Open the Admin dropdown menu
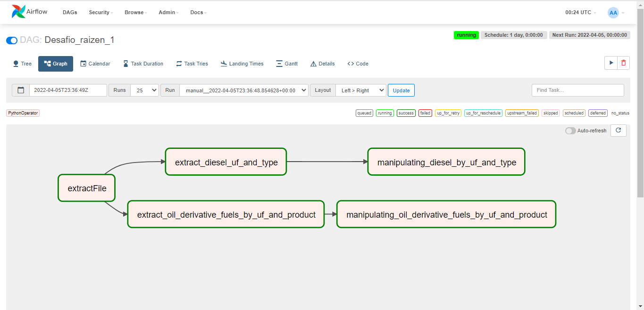Viewport: 644px width, 310px height. [169, 12]
